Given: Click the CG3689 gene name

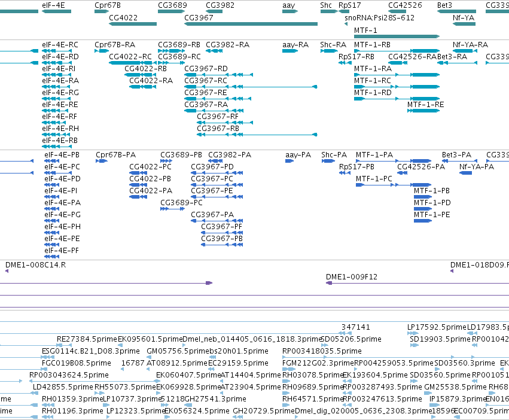Looking at the screenshot, I should 172,5.
